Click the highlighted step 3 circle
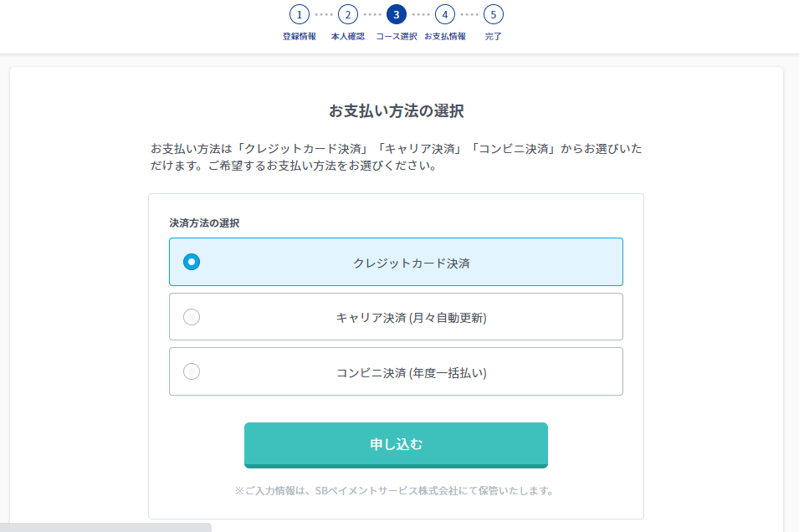799x532 pixels. point(396,14)
